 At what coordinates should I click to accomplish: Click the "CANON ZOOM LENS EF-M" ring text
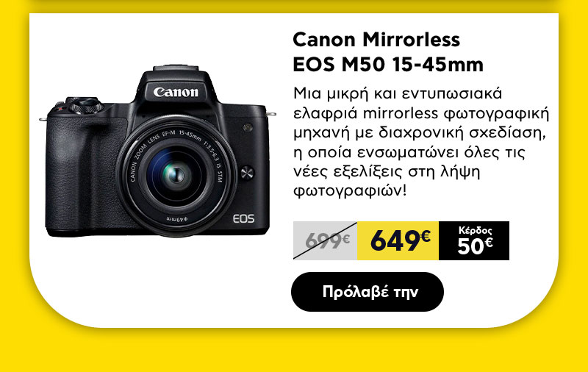[150, 153]
